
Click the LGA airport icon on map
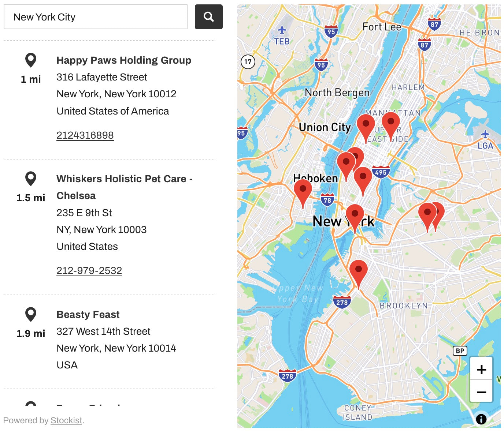(485, 134)
